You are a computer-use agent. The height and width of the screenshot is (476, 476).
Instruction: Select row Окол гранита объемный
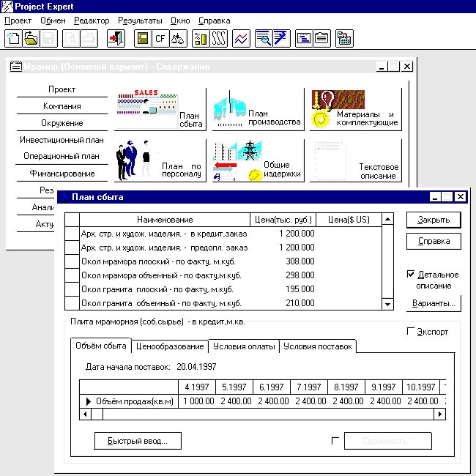pyautogui.click(x=223, y=303)
